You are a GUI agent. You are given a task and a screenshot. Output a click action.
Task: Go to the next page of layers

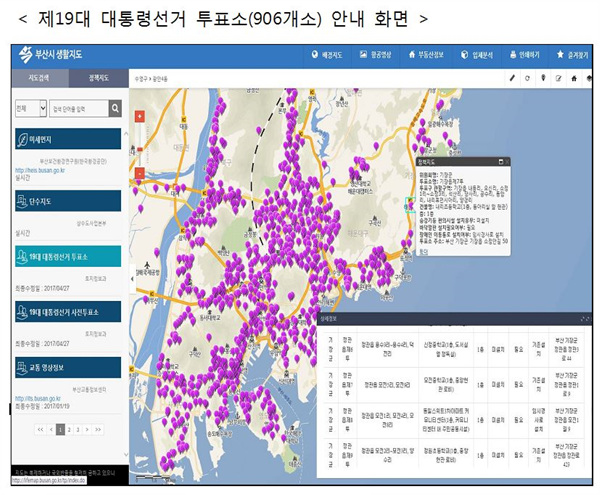87,430
